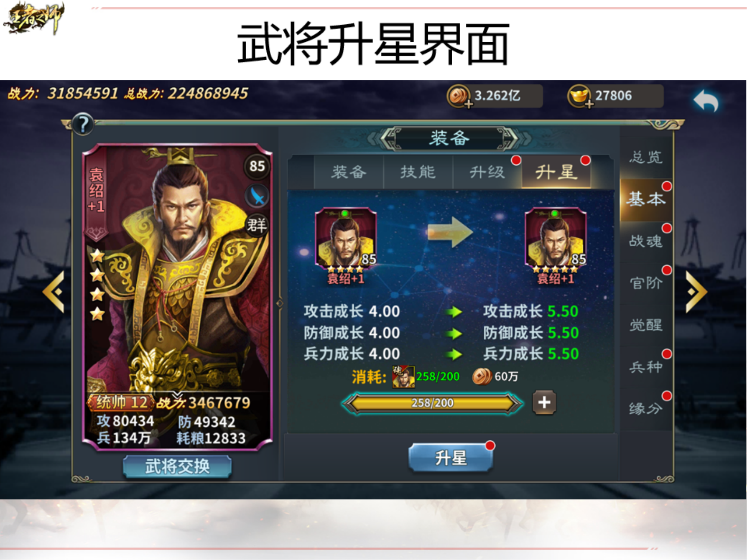Click the blue feather troop-type icon

tap(257, 196)
